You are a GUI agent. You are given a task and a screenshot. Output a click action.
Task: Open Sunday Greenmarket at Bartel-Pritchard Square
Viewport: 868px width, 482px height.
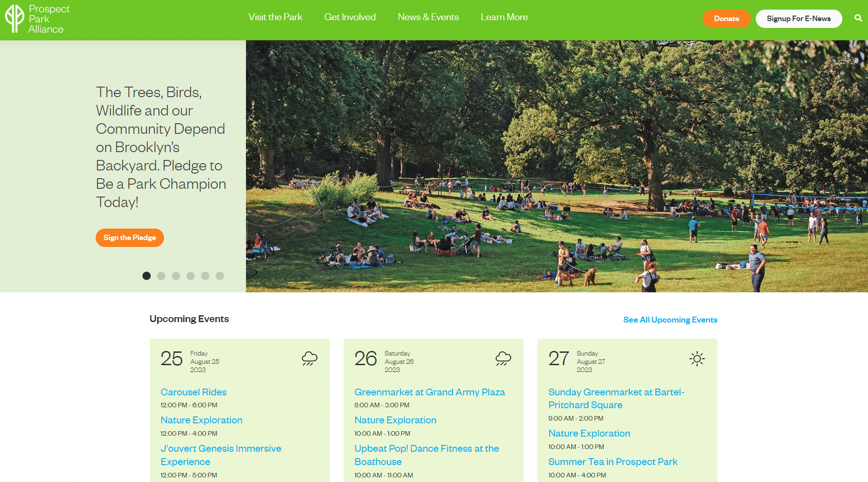coord(616,399)
